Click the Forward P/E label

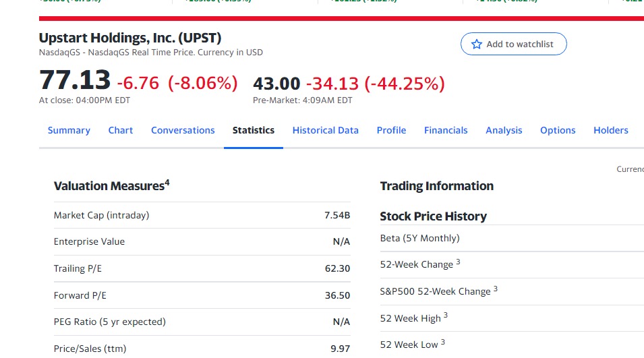(80, 295)
